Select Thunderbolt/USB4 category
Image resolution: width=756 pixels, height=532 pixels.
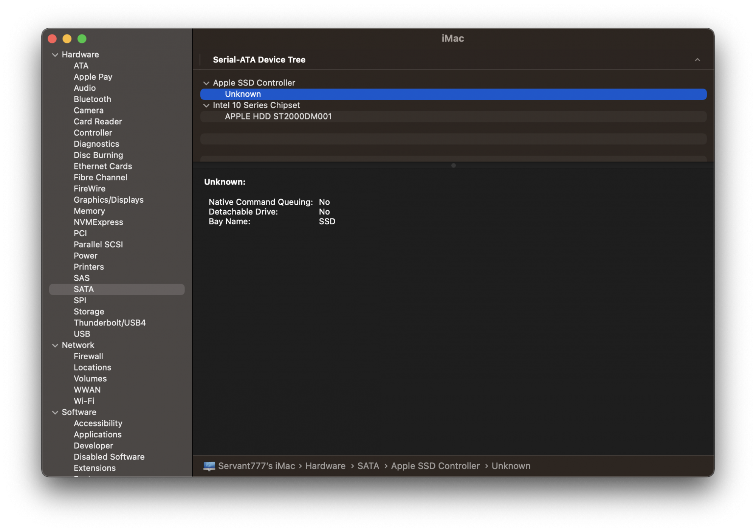point(110,323)
